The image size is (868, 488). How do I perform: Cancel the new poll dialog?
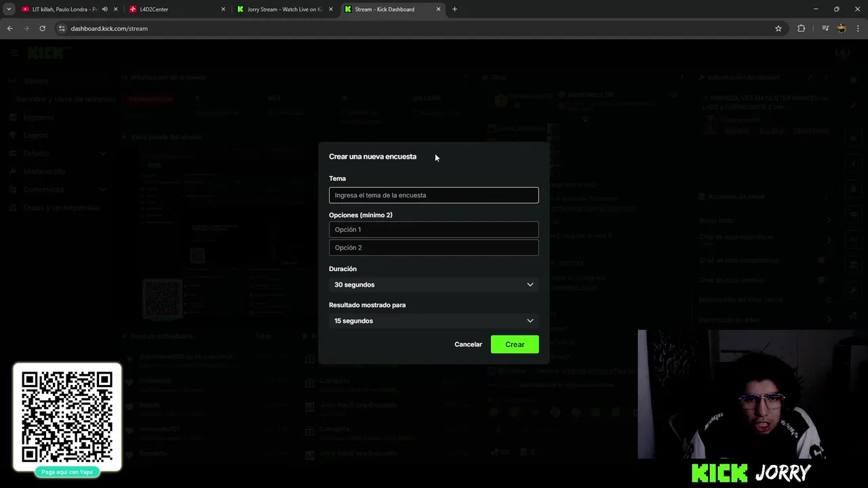point(468,344)
